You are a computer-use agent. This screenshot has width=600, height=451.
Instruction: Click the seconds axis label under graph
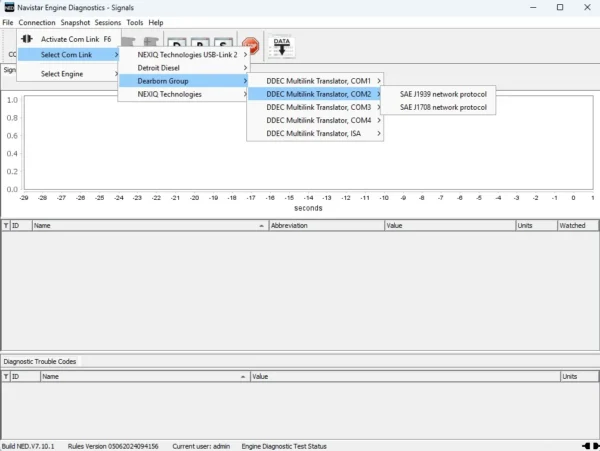(x=308, y=208)
